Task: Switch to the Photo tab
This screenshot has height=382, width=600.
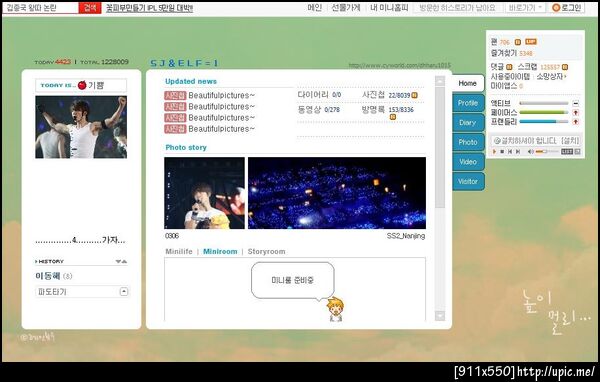Action: [468, 142]
